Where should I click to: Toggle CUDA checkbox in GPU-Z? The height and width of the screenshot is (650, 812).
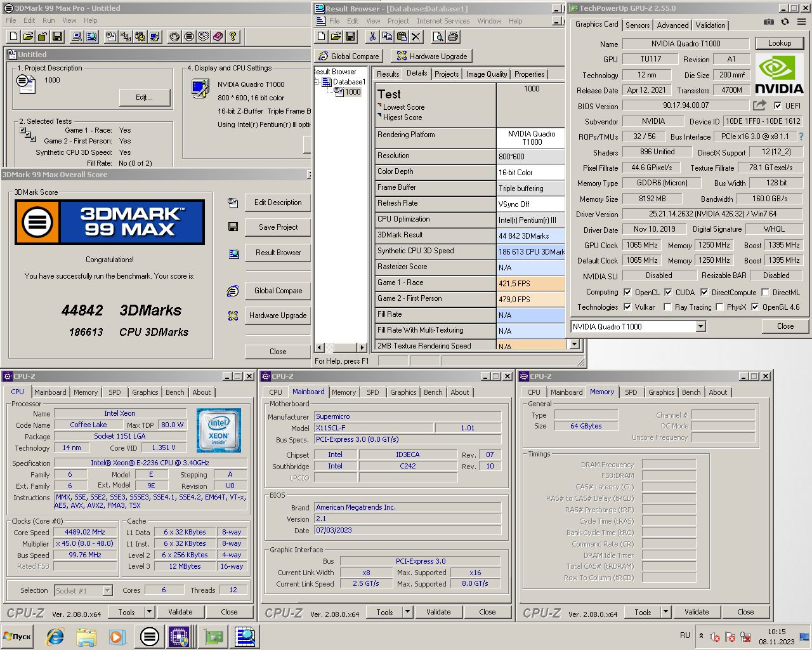668,293
